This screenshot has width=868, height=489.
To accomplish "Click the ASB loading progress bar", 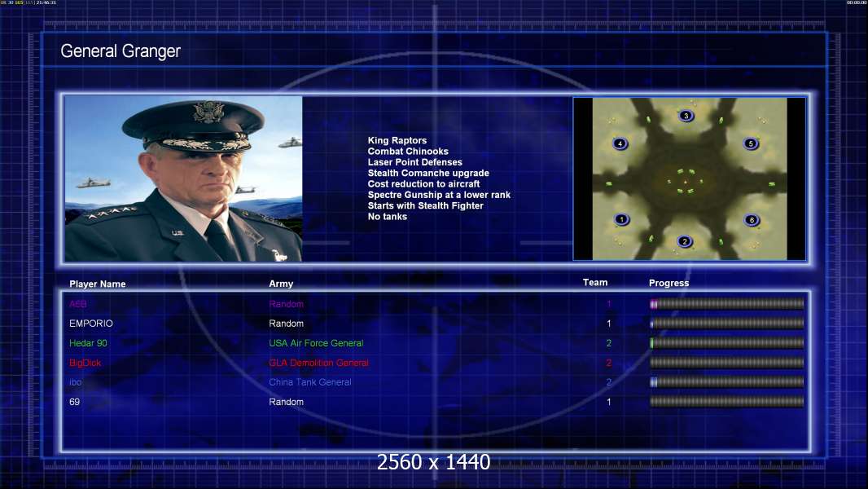I will (x=726, y=303).
